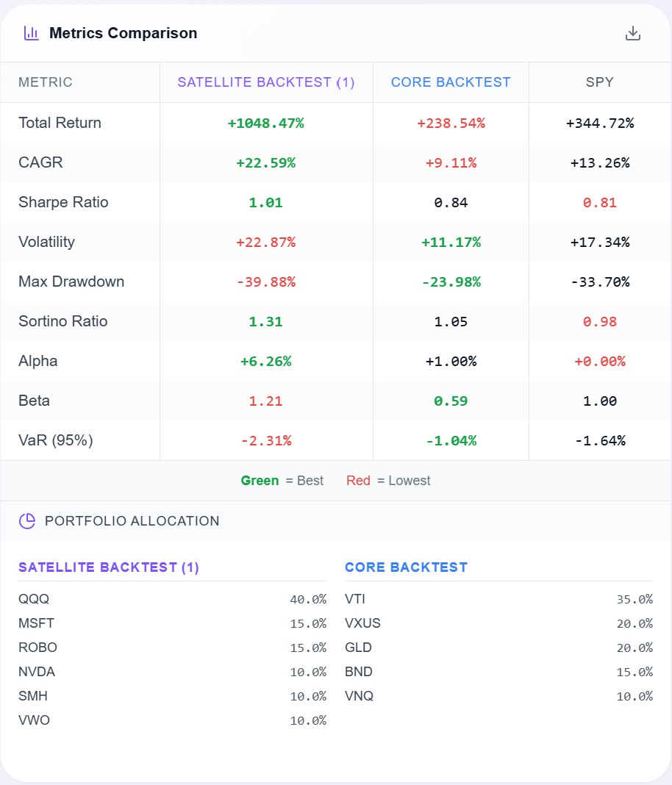Click the CORE BACKTEST allocation heading
The image size is (672, 785).
tap(407, 567)
